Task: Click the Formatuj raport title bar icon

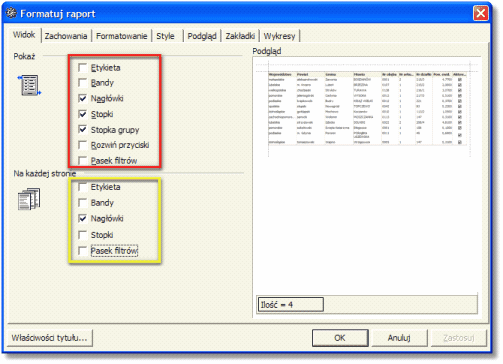Action: [11, 13]
